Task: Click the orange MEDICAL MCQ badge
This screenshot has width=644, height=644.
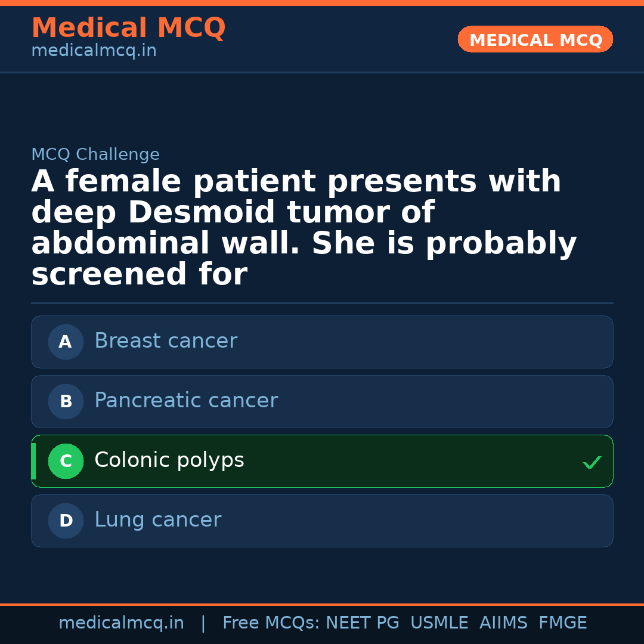Action: coord(535,40)
